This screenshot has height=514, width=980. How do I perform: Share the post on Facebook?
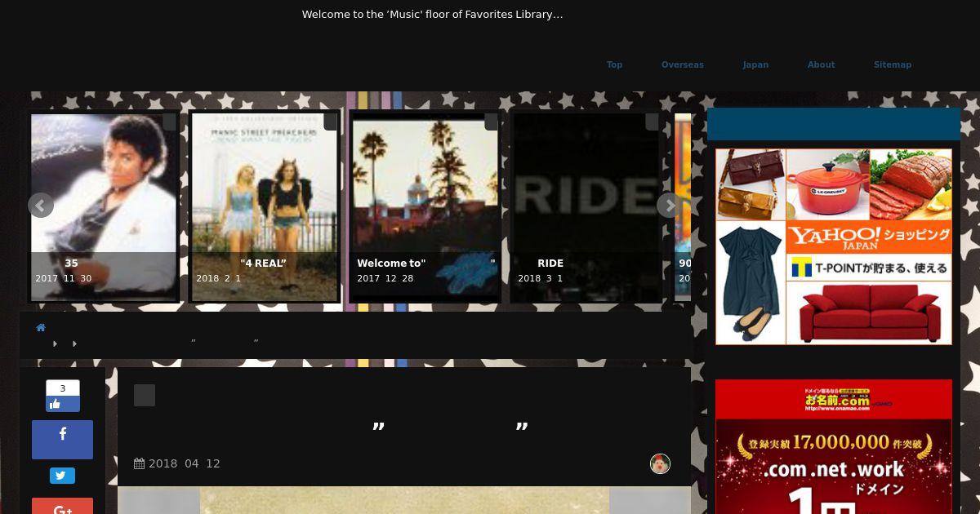62,440
